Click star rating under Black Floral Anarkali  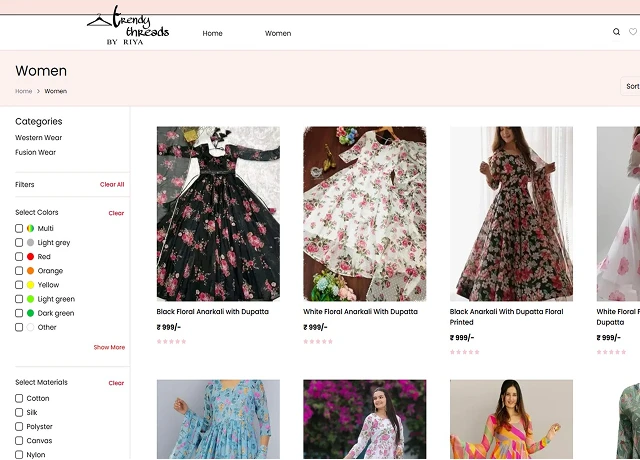[171, 341]
